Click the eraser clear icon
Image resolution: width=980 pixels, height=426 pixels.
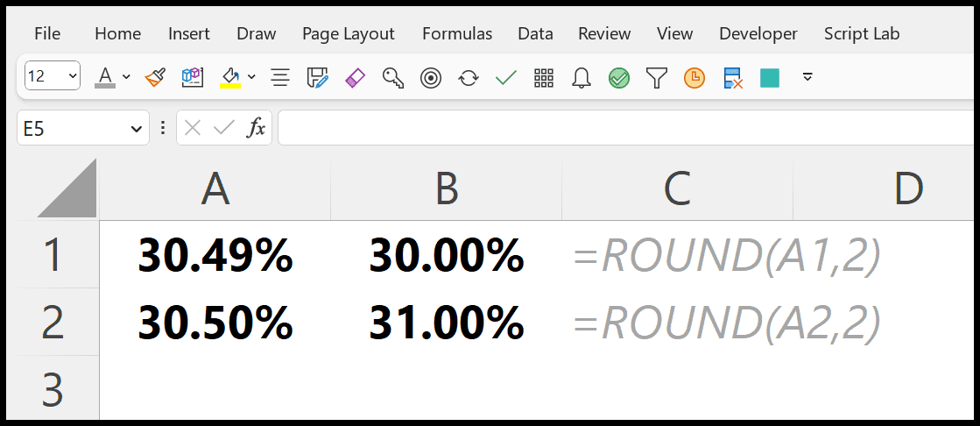click(x=355, y=77)
